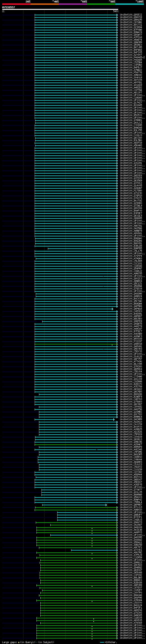Select hit label UniRef100_C1N1W3

131,98
